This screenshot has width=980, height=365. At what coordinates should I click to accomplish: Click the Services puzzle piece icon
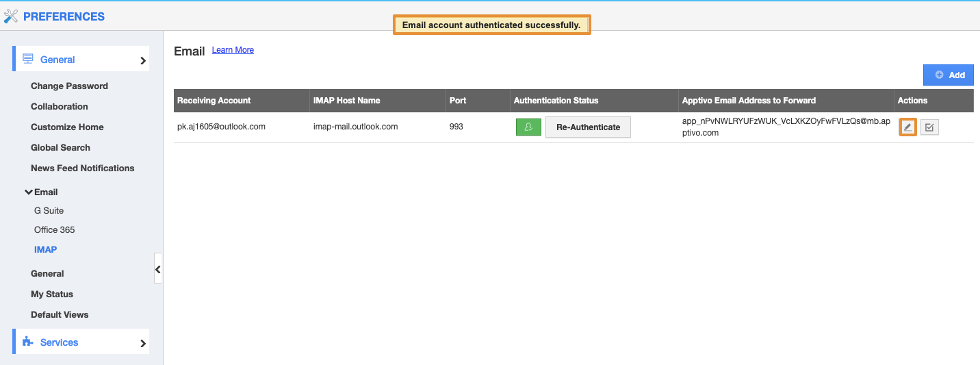[x=28, y=342]
